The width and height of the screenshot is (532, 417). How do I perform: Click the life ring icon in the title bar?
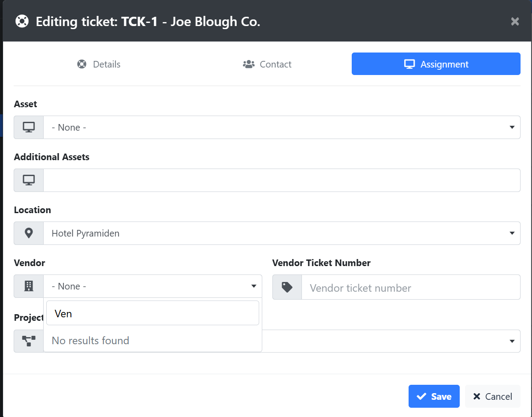click(x=22, y=21)
